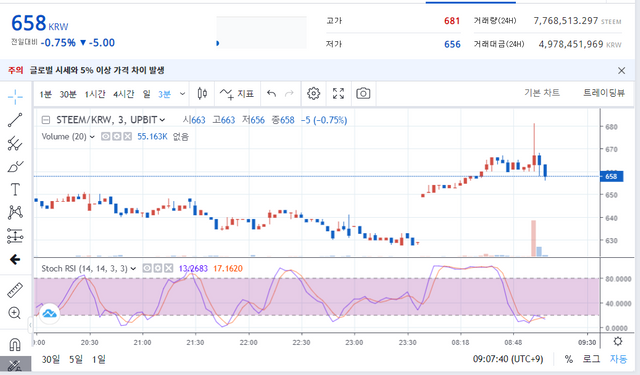Click the 681 high price value
Screen dimensions: 640x375
click(x=452, y=21)
